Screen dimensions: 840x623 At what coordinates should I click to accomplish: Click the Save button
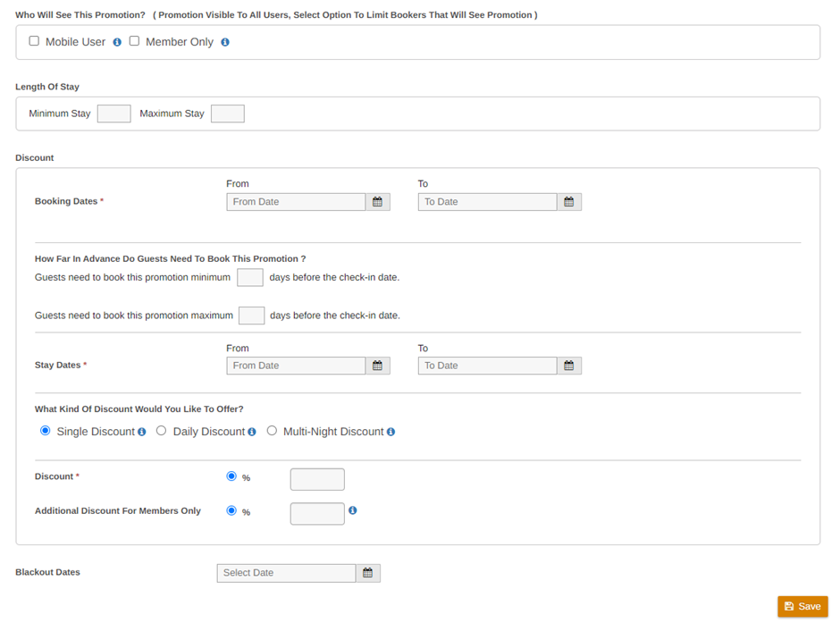(802, 606)
